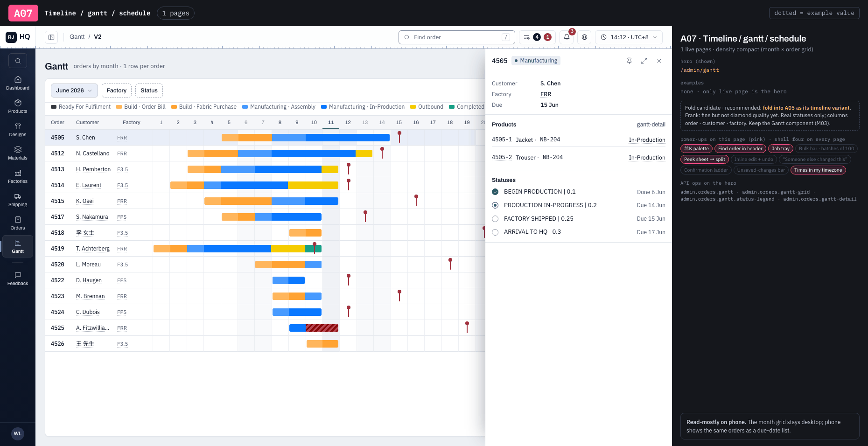Open product 4505-2 Trouser row
868x446 pixels.
(x=579, y=157)
